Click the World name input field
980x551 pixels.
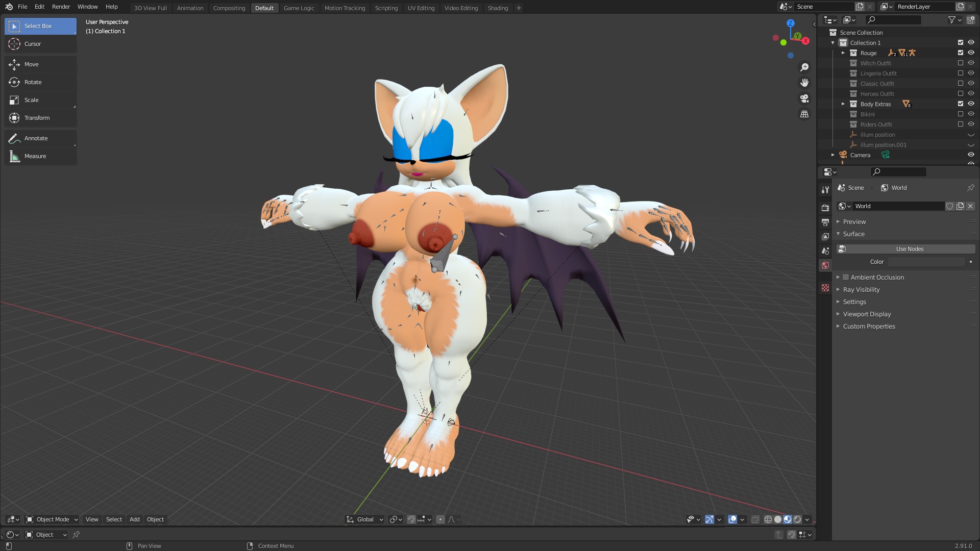[x=897, y=206]
